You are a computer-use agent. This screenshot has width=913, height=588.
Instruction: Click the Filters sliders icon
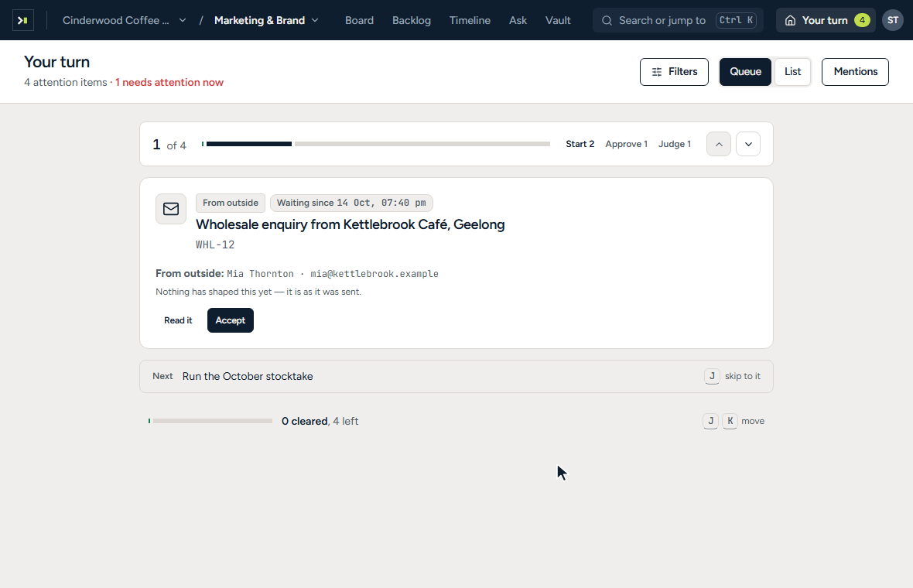(657, 72)
